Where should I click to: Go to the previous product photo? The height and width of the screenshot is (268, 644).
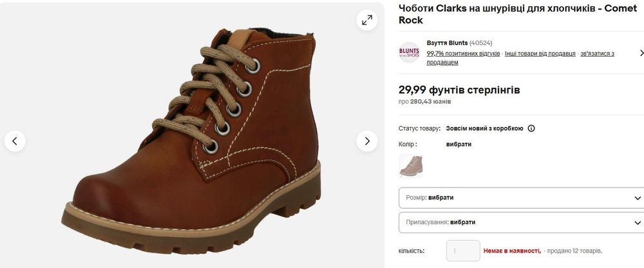pyautogui.click(x=15, y=141)
